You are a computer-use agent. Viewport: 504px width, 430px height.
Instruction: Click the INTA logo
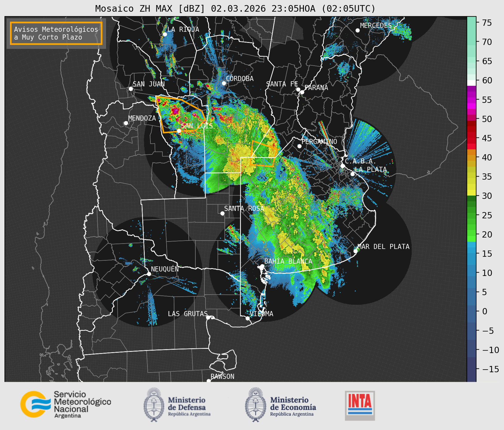(360, 405)
